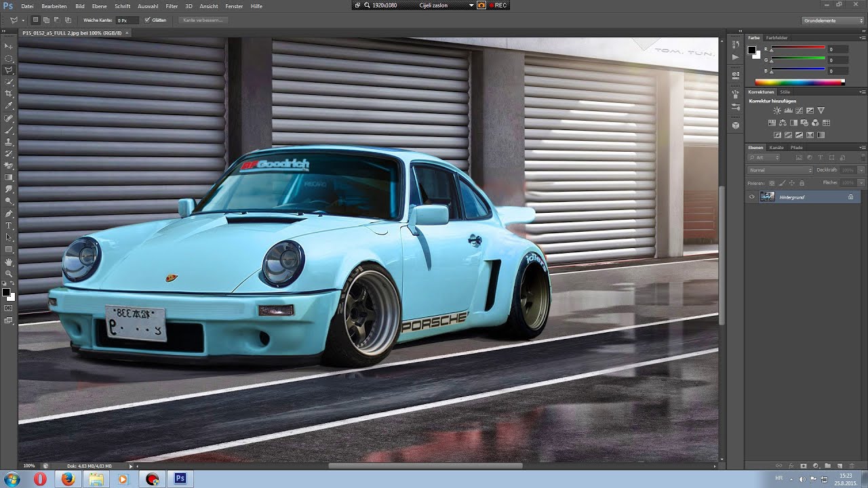Select the Pen tool

click(x=9, y=213)
